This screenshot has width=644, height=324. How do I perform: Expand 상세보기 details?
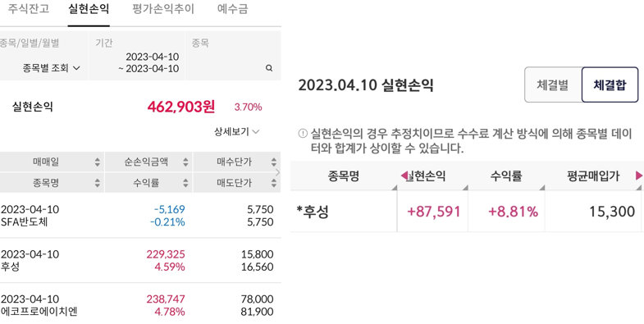[x=236, y=131]
